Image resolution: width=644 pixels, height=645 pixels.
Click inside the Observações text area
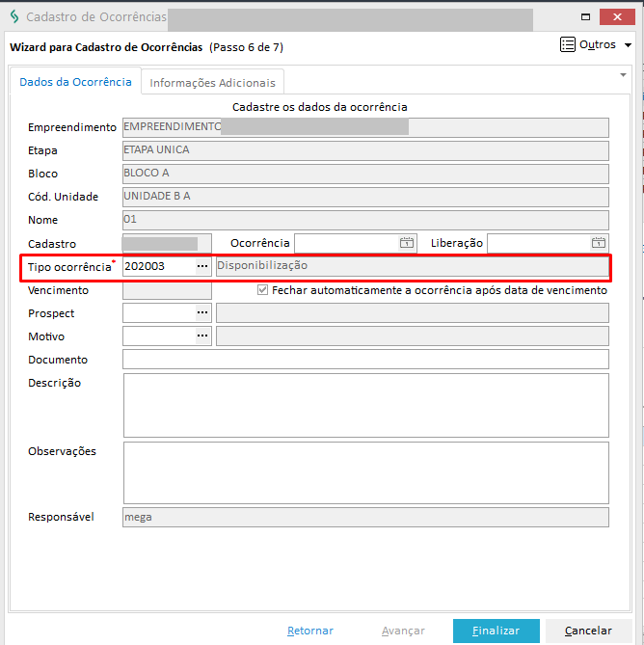(x=365, y=472)
